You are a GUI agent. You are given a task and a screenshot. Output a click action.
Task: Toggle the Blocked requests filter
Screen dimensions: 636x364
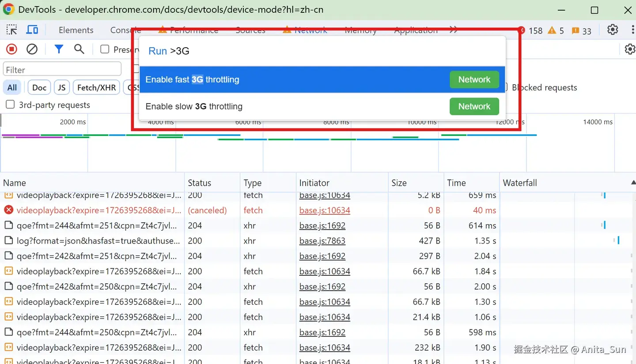544,87
